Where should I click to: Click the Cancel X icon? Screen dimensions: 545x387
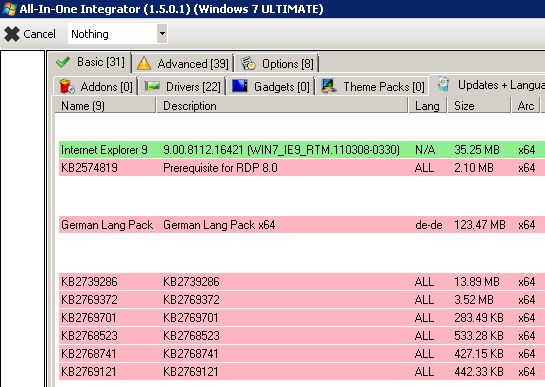[12, 34]
